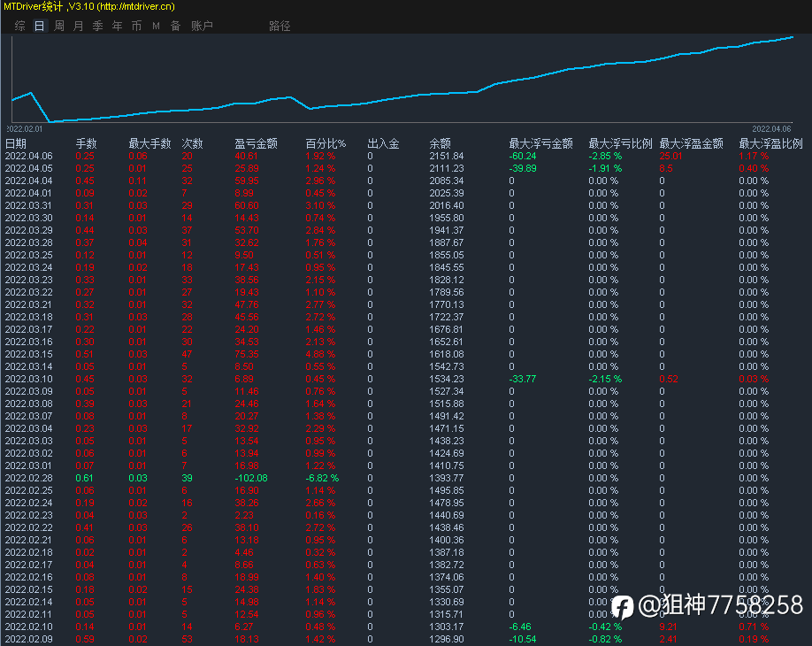Image resolution: width=812 pixels, height=646 pixels.
Task: Select the 2022.04.06 date row
Action: [x=29, y=156]
